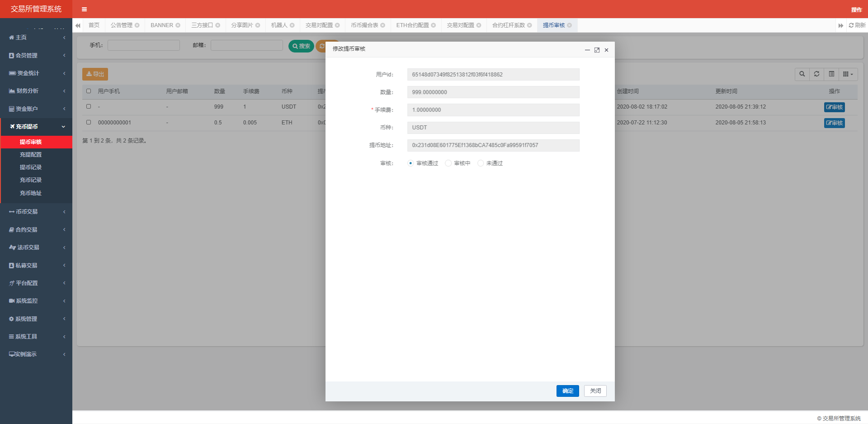Click the hamburger menu icon in the top bar
868x424 pixels.
pos(84,9)
